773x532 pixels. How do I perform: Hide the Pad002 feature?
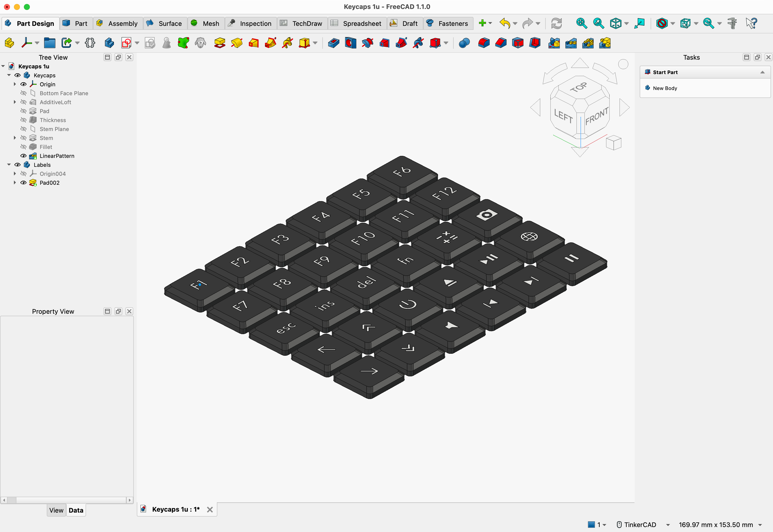click(23, 183)
